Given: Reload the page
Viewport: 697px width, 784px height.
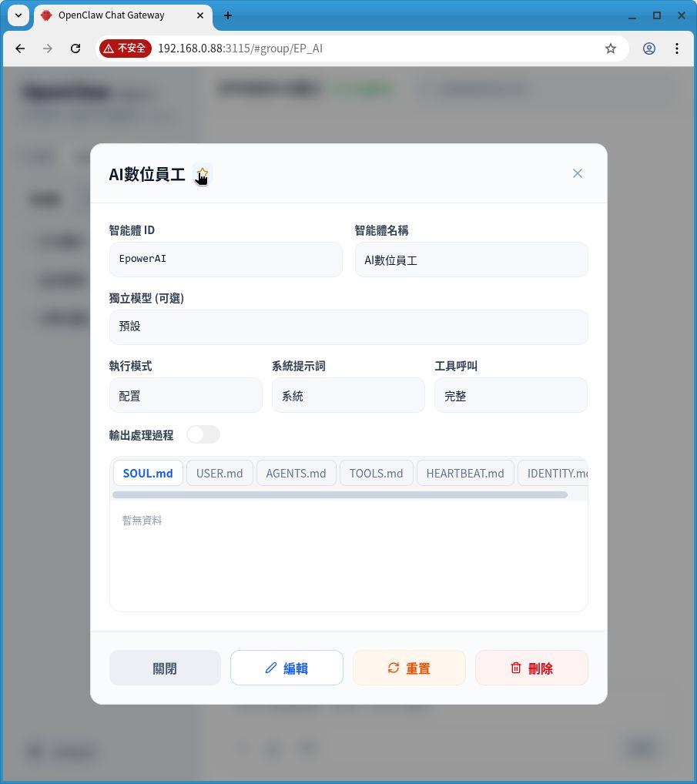Looking at the screenshot, I should coord(75,49).
